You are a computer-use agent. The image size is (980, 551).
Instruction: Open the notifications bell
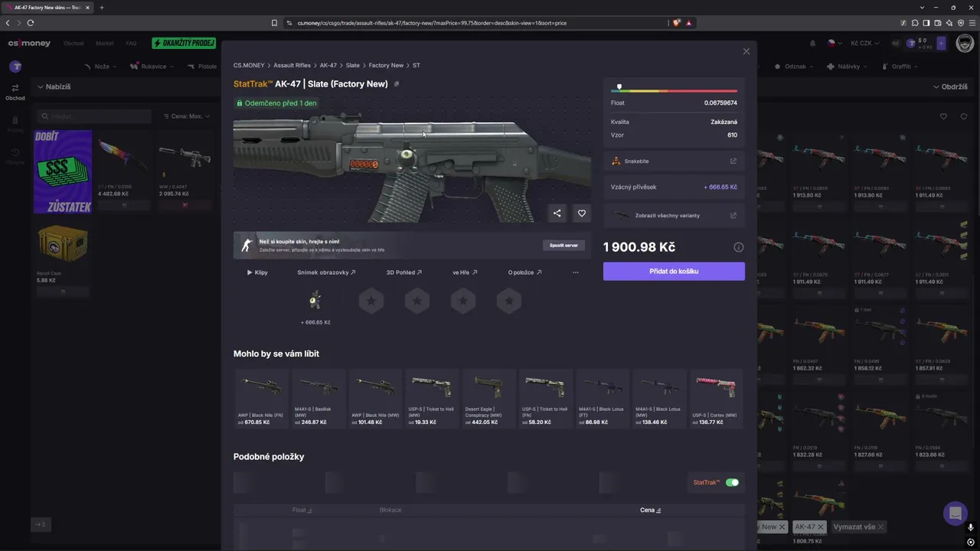click(x=812, y=44)
